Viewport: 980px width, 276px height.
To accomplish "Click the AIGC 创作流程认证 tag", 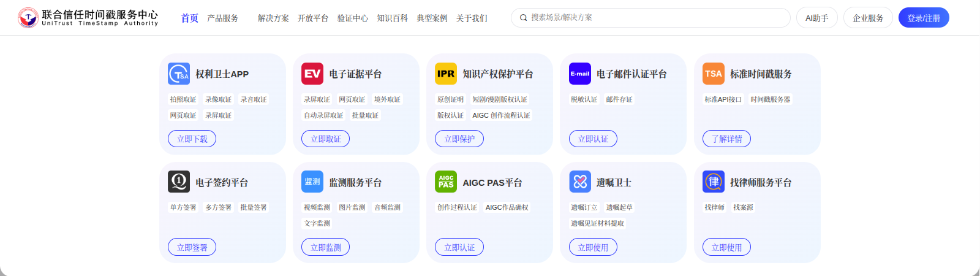I will click(501, 115).
